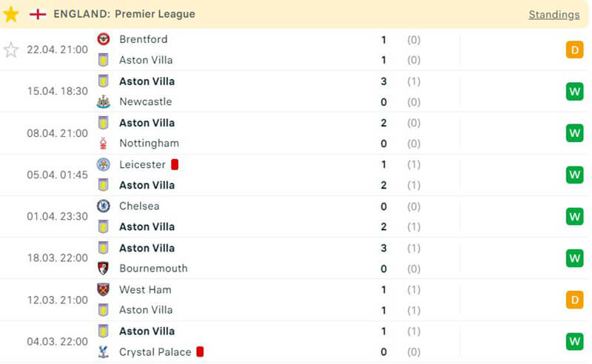
Task: Click the gold favorite star beside England
Action: click(x=11, y=14)
